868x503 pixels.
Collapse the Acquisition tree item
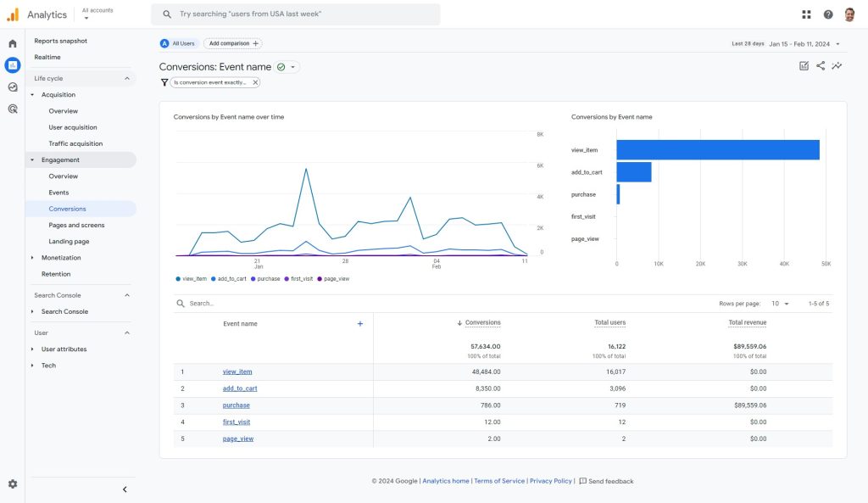tap(32, 95)
